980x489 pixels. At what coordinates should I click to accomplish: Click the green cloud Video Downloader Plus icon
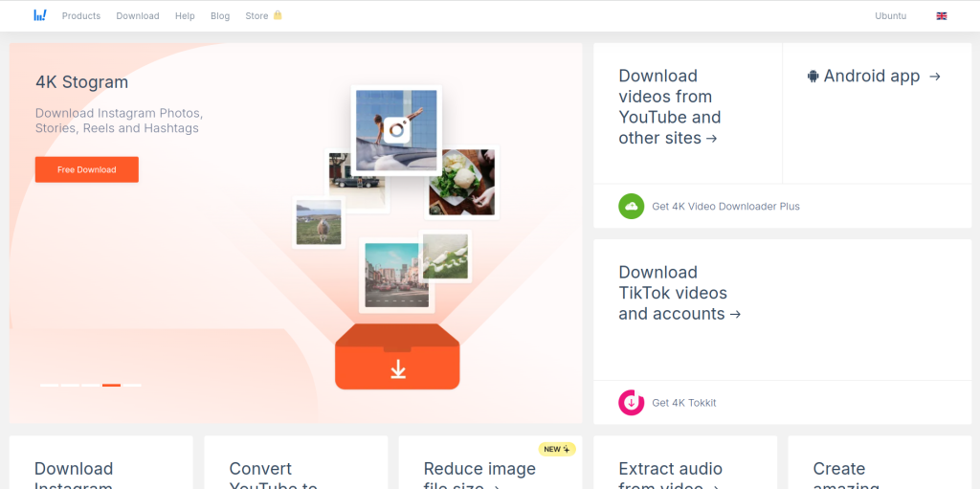(631, 206)
